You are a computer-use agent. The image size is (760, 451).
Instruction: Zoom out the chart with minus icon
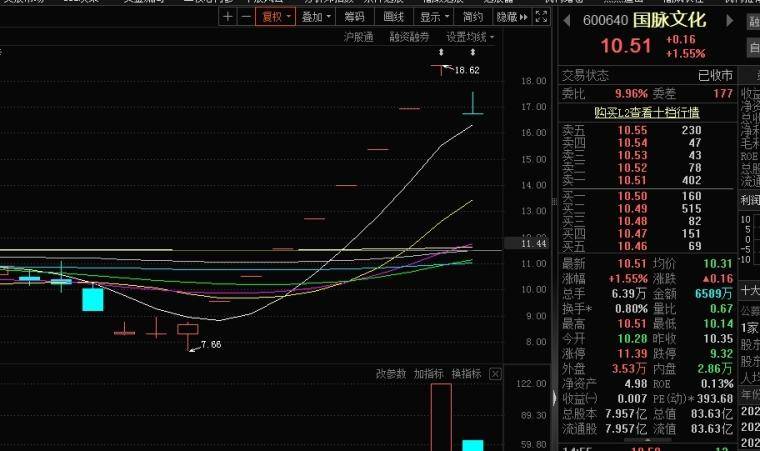click(246, 17)
